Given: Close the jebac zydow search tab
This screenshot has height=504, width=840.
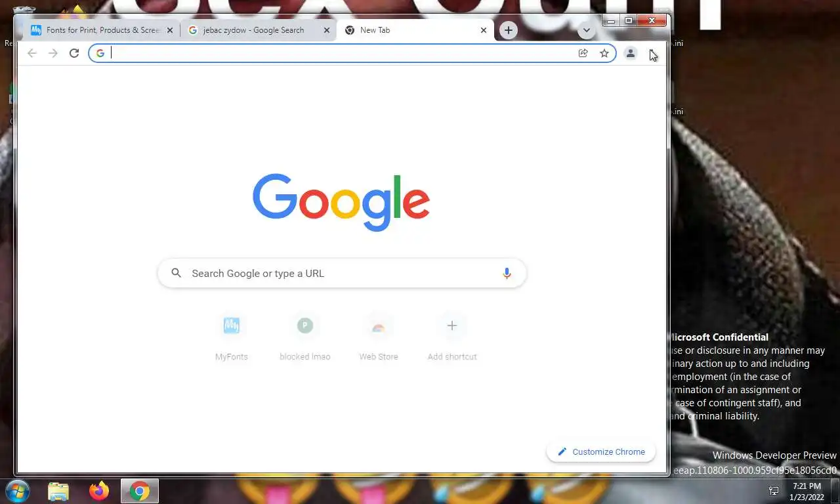Looking at the screenshot, I should pyautogui.click(x=327, y=30).
